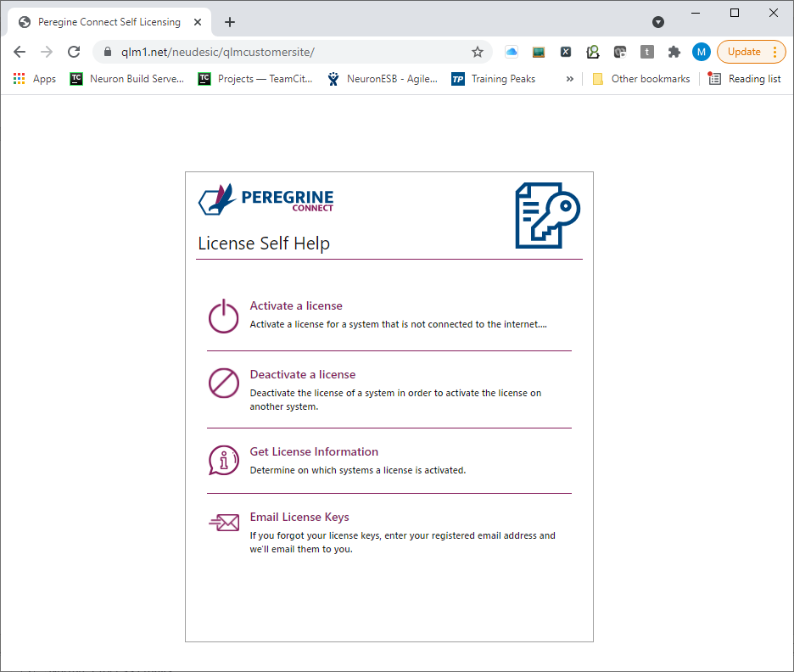
Task: Open the Other bookmarks folder
Action: [x=641, y=79]
